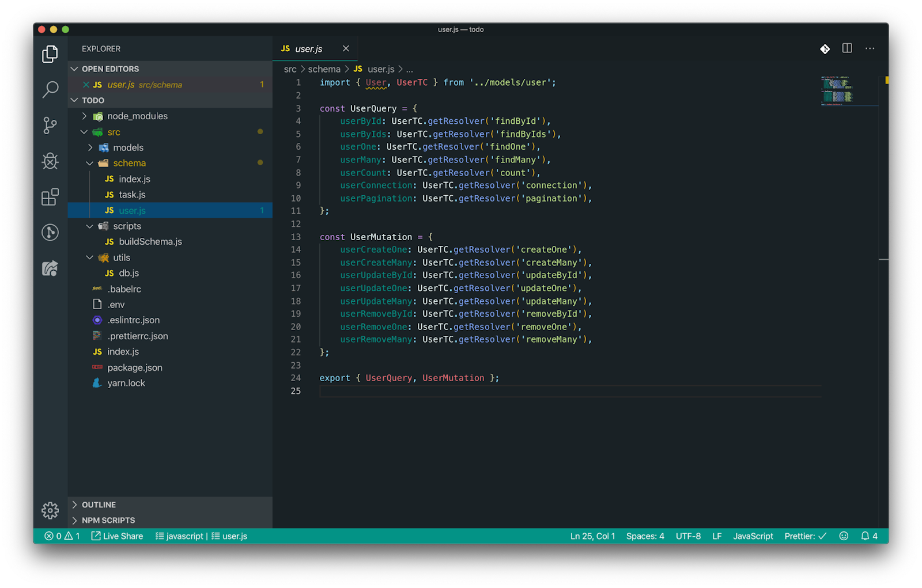Screen dimensions: 922x588
Task: Click the notifications bell in status bar
Action: 867,536
